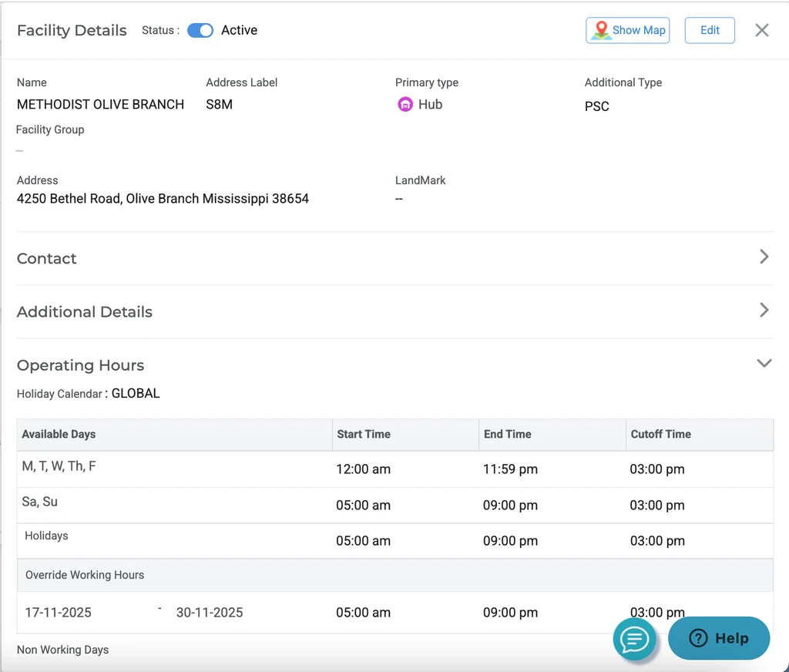
Task: Click the Contact section heading
Action: point(47,259)
